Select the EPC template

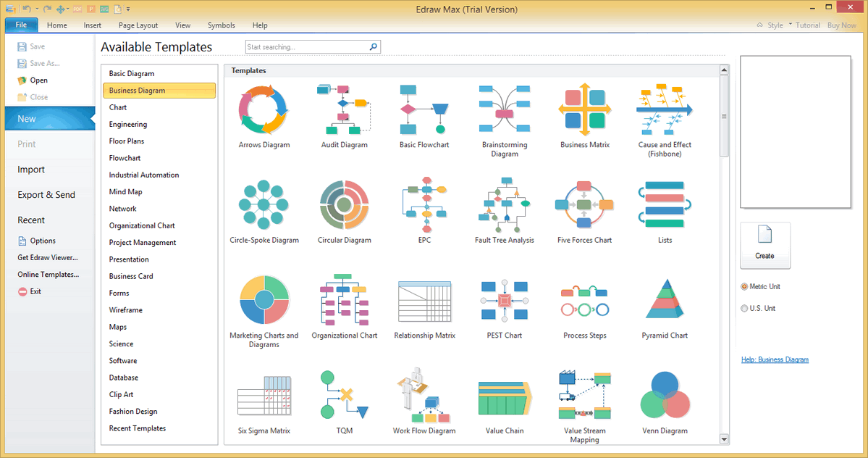coord(424,212)
